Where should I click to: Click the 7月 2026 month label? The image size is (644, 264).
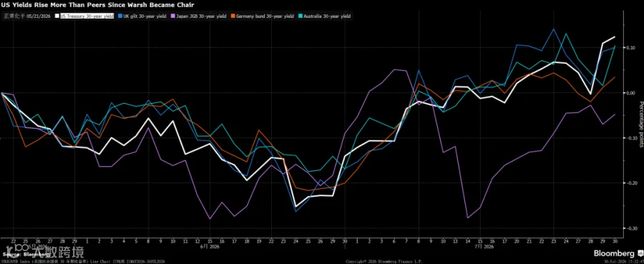point(485,246)
